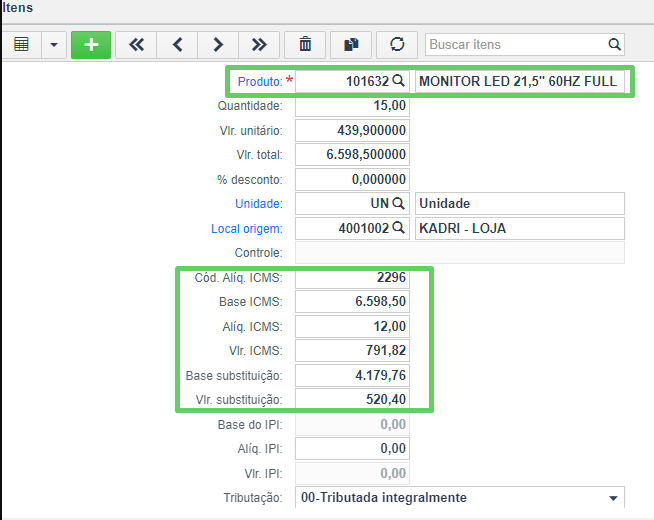The height and width of the screenshot is (520, 654).
Task: Select the Quantidade field
Action: pyautogui.click(x=352, y=106)
